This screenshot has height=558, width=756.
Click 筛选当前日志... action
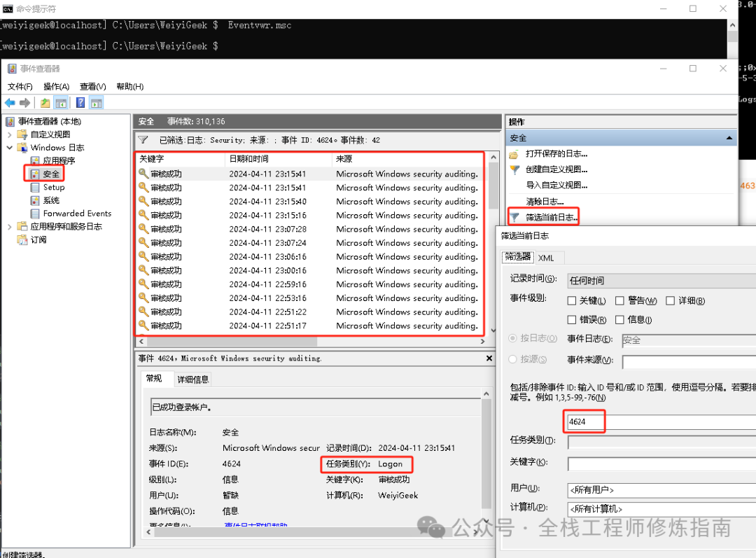click(x=552, y=218)
